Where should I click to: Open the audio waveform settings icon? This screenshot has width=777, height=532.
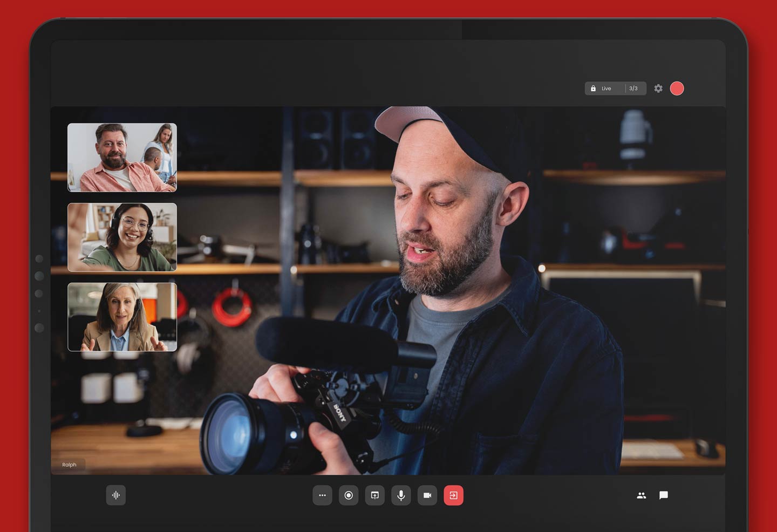tap(116, 495)
